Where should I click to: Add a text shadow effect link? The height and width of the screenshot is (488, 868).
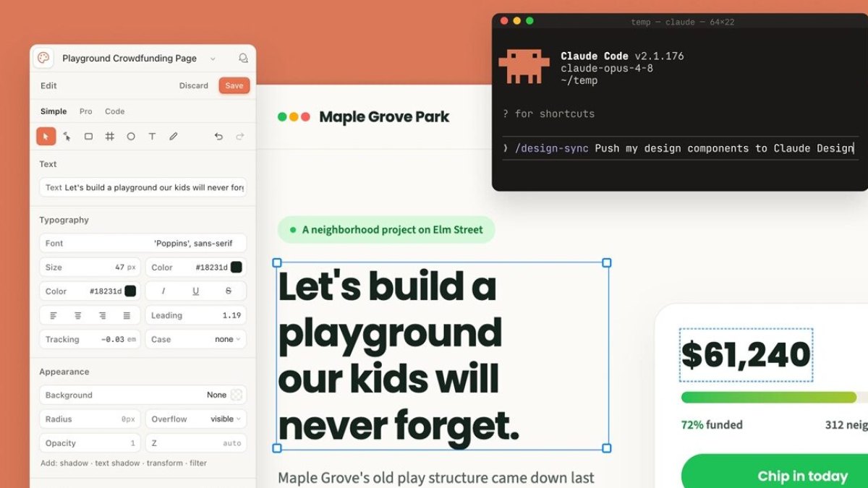tap(117, 463)
